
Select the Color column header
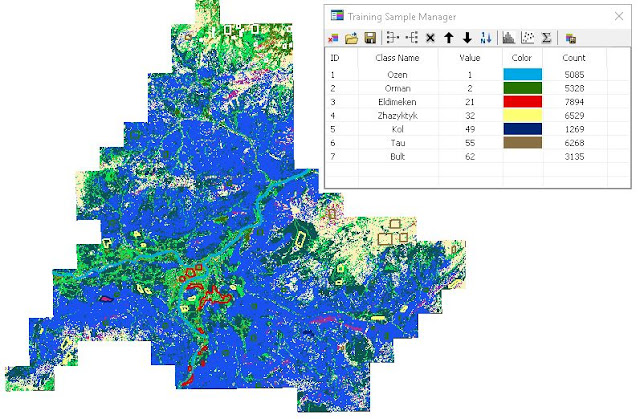(x=522, y=58)
